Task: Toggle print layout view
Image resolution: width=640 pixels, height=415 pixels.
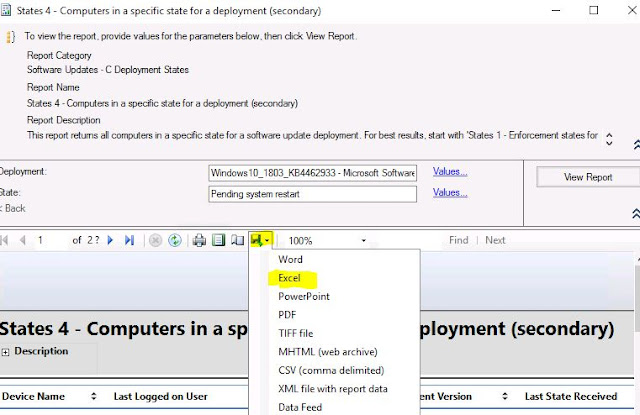Action: 218,240
